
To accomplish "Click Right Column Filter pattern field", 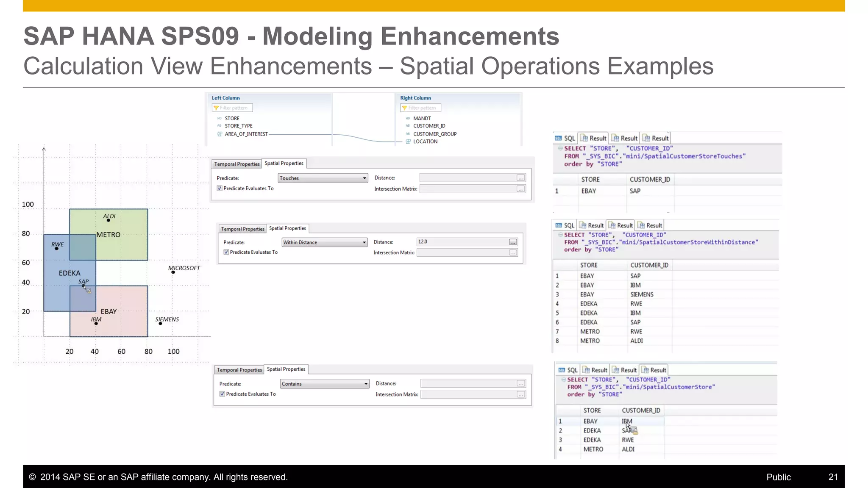I will [x=420, y=108].
